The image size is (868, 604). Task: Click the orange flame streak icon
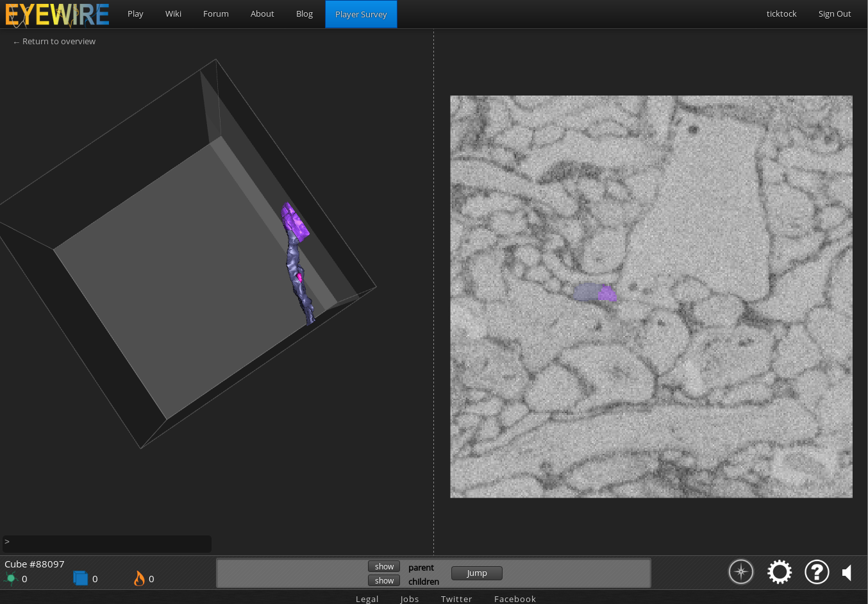(139, 578)
